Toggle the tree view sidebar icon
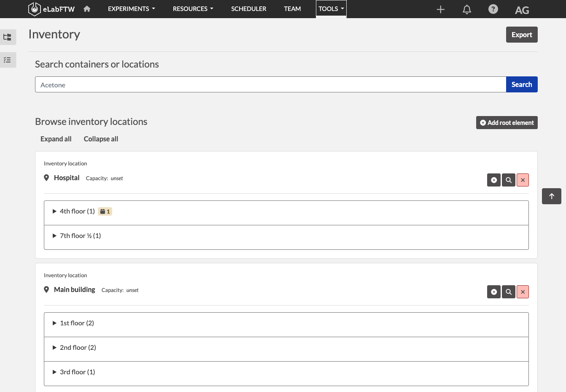This screenshot has height=392, width=566. [x=8, y=37]
